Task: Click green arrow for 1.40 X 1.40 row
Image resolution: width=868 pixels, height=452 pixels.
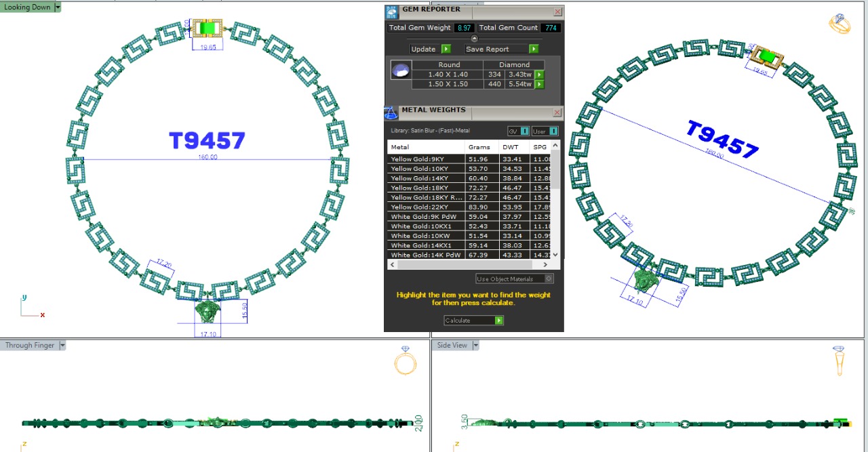Action: coord(539,75)
